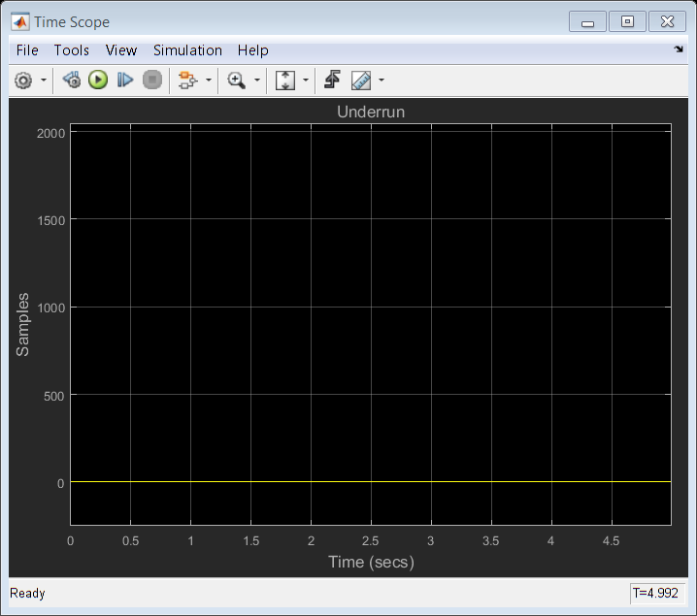The height and width of the screenshot is (616, 697).
Task: Click the T=4.992 time status field
Action: 657,594
